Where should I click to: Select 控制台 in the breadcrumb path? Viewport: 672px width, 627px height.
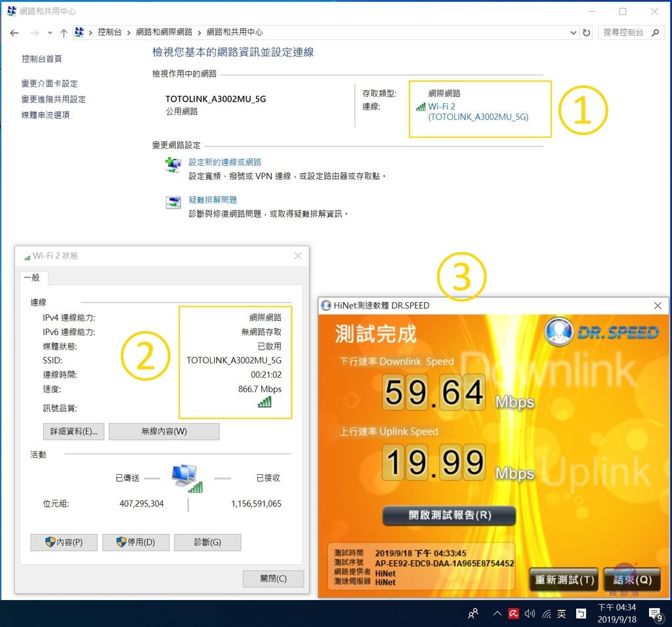tap(110, 32)
